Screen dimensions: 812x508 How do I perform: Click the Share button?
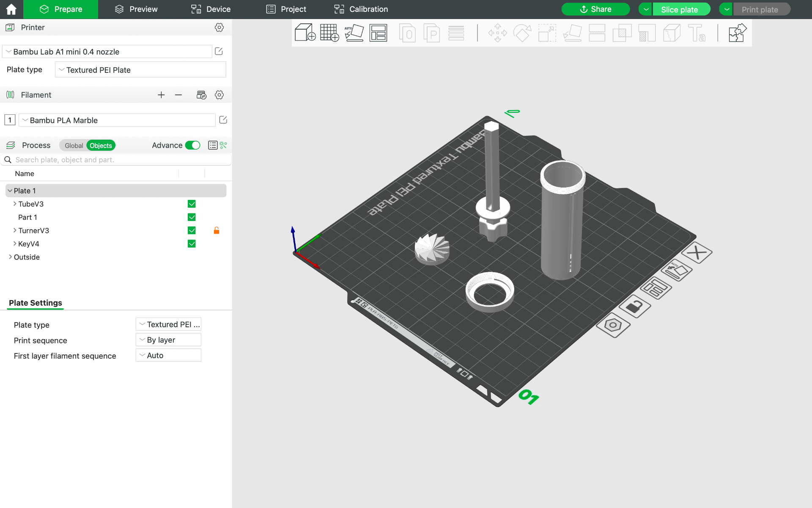click(595, 9)
